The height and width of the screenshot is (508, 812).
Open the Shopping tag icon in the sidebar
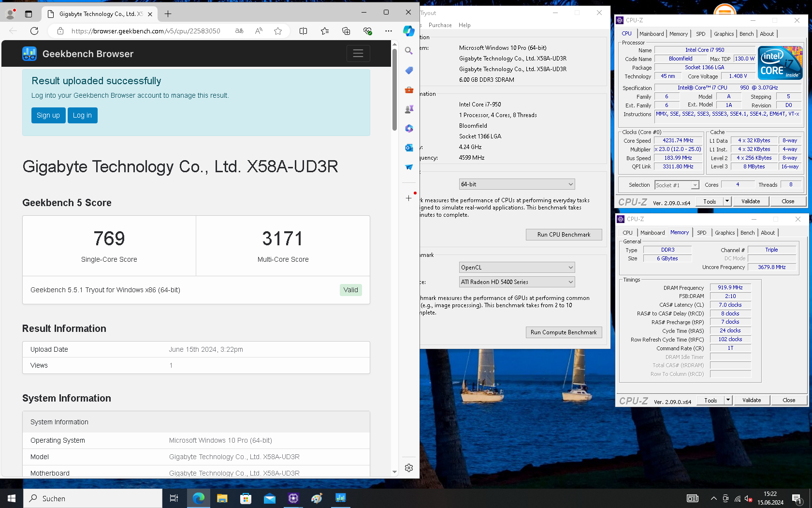click(409, 70)
